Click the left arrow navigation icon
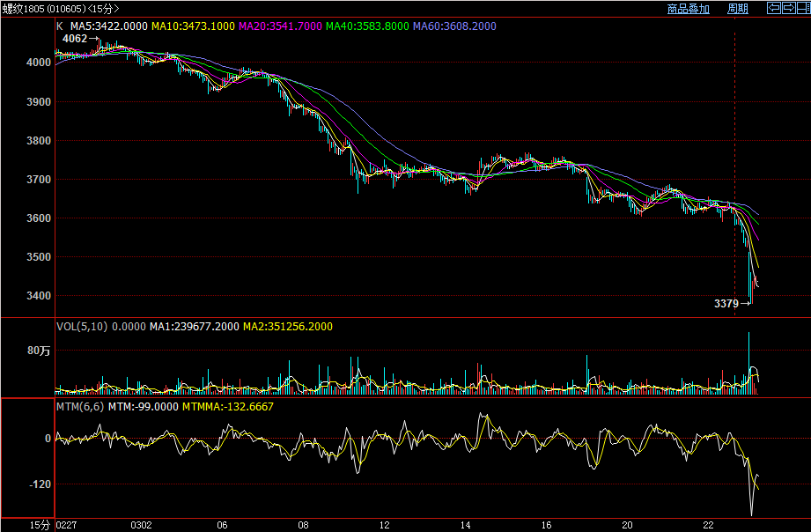 pos(773,8)
